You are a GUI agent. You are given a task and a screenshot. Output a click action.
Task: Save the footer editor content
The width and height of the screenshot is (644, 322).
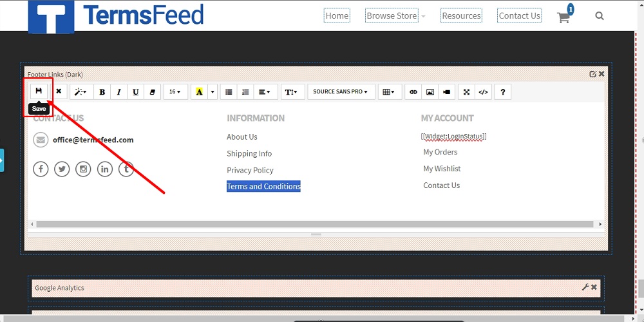pos(39,91)
